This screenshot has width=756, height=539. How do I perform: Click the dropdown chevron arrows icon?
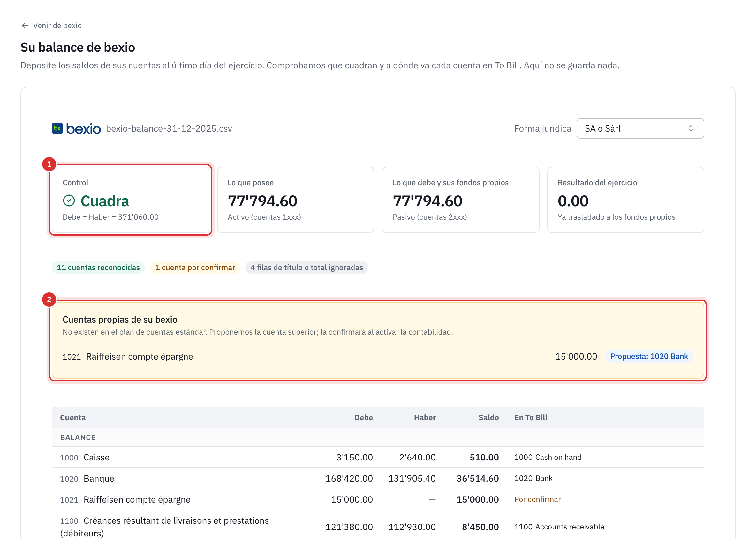point(691,128)
